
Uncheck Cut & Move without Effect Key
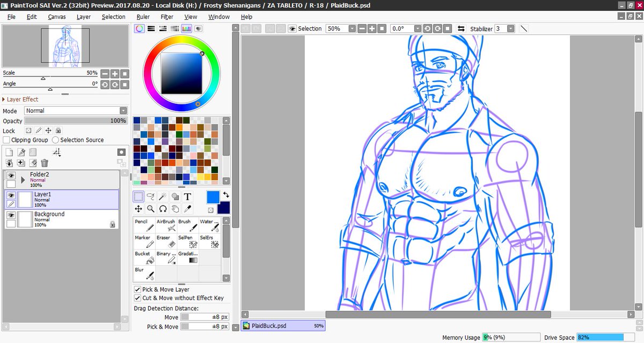coord(137,298)
